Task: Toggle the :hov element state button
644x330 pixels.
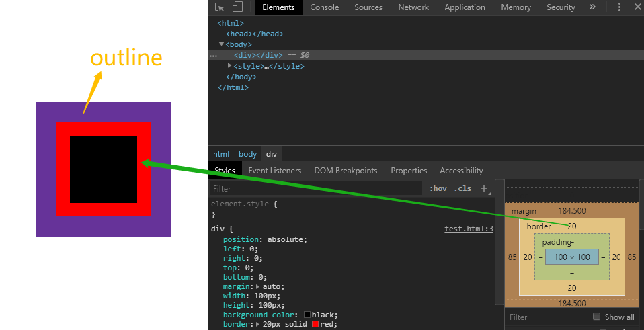Action: click(x=438, y=188)
